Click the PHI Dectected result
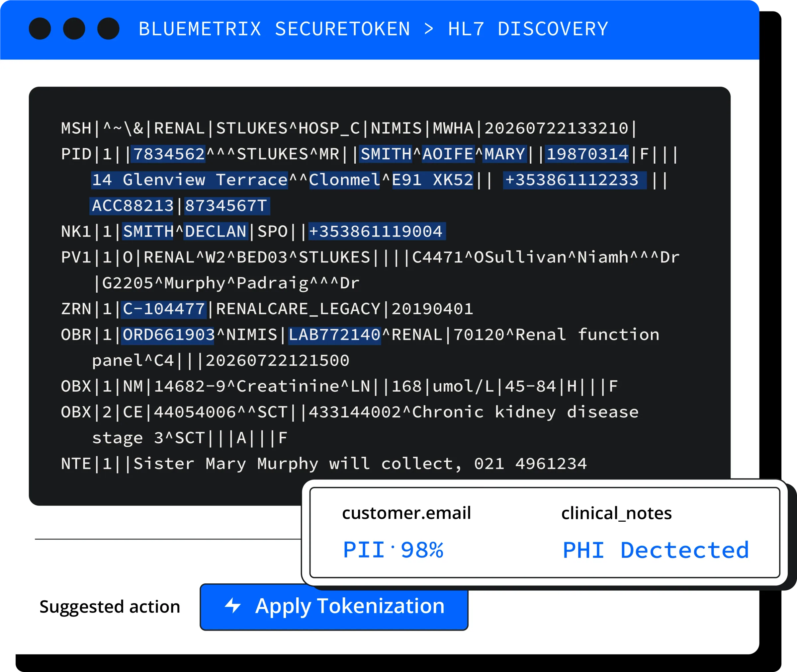The image size is (797, 672). [656, 550]
